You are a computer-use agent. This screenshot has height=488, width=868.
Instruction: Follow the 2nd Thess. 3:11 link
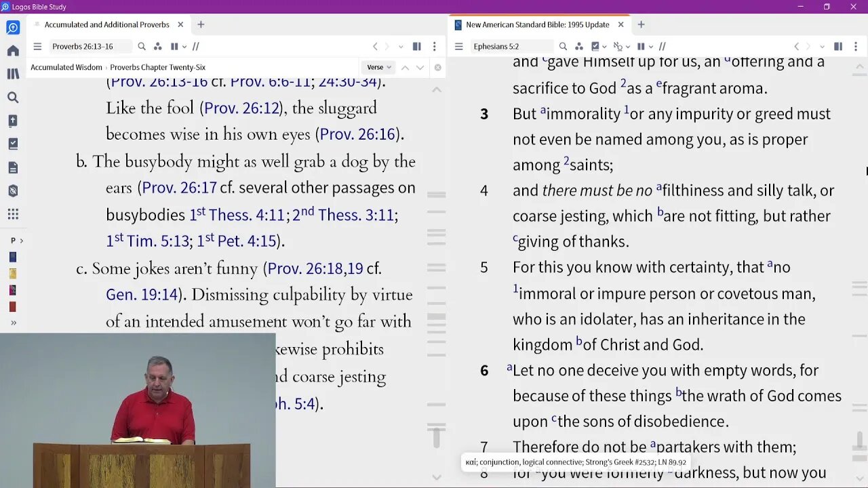343,215
